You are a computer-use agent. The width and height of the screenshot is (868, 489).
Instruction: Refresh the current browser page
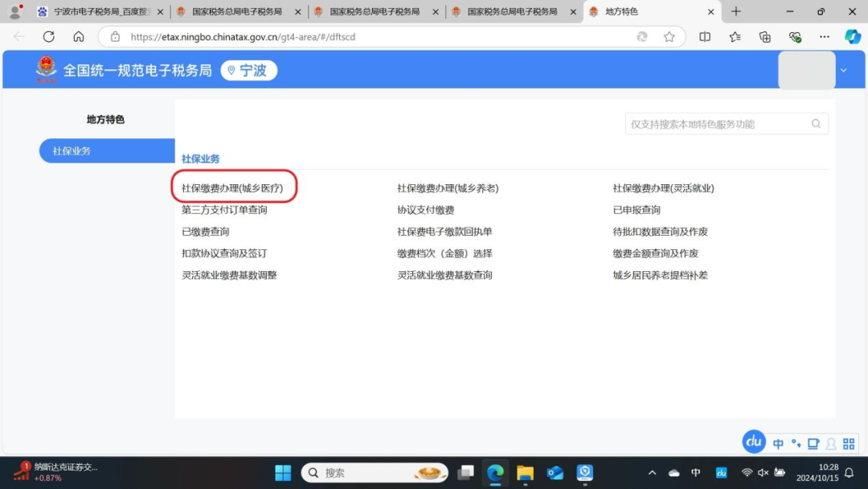(48, 37)
